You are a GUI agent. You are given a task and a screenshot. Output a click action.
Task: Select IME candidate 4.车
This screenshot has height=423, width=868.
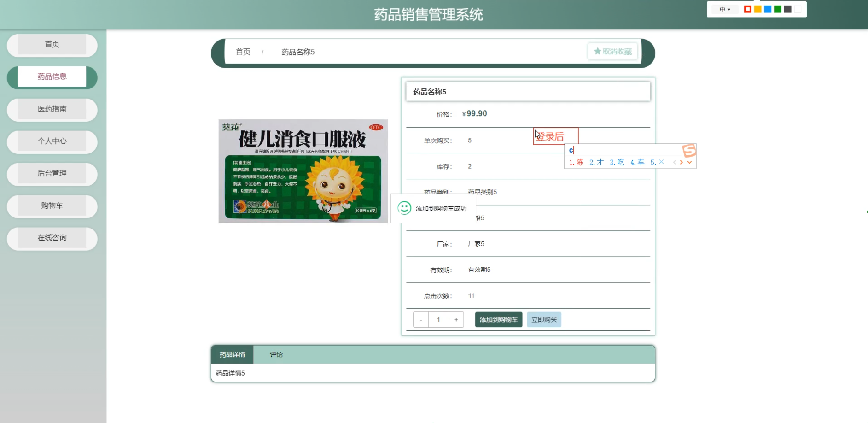pyautogui.click(x=637, y=162)
